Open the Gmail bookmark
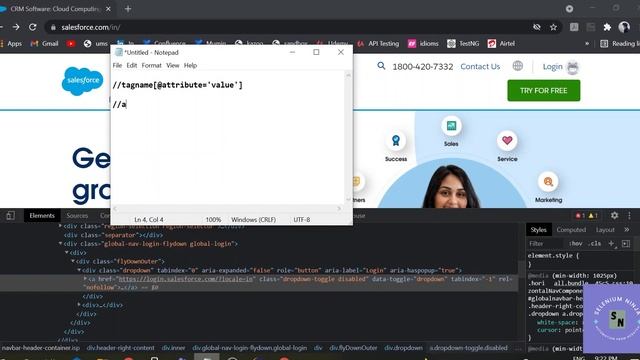 pyautogui.click(x=44, y=44)
